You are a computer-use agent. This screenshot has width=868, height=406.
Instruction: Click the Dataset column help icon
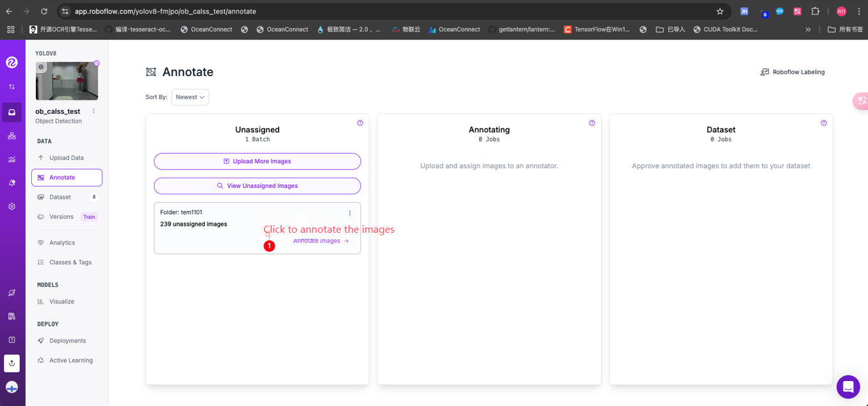(823, 123)
